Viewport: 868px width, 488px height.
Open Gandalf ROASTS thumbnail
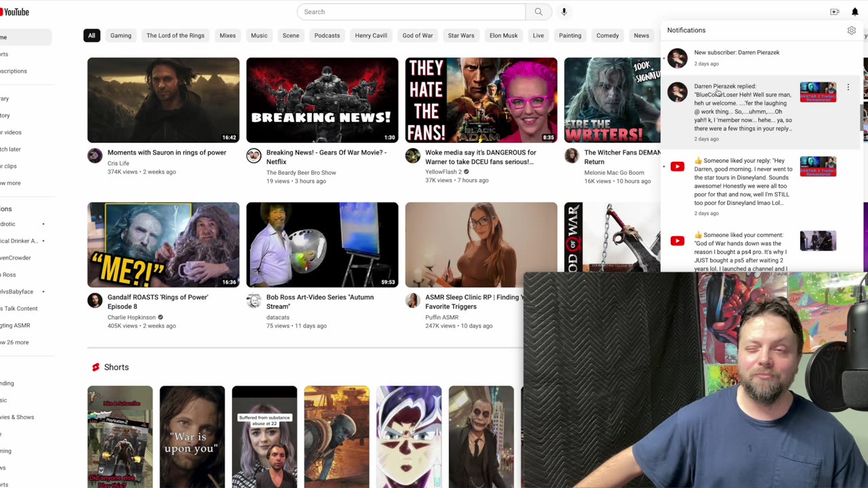(163, 245)
